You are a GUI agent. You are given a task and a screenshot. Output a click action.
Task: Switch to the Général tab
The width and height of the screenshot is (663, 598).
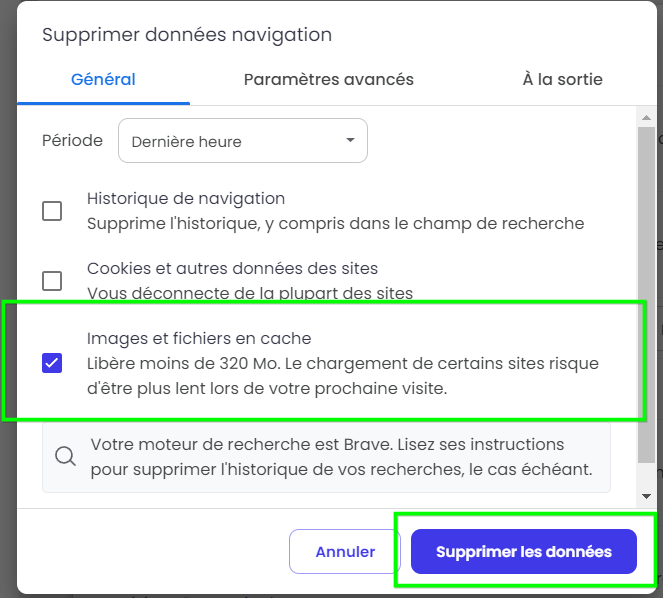point(103,80)
